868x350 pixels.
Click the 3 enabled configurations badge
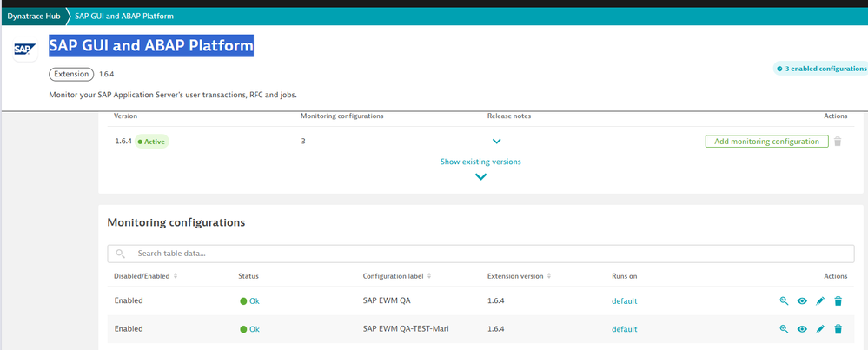[x=821, y=69]
